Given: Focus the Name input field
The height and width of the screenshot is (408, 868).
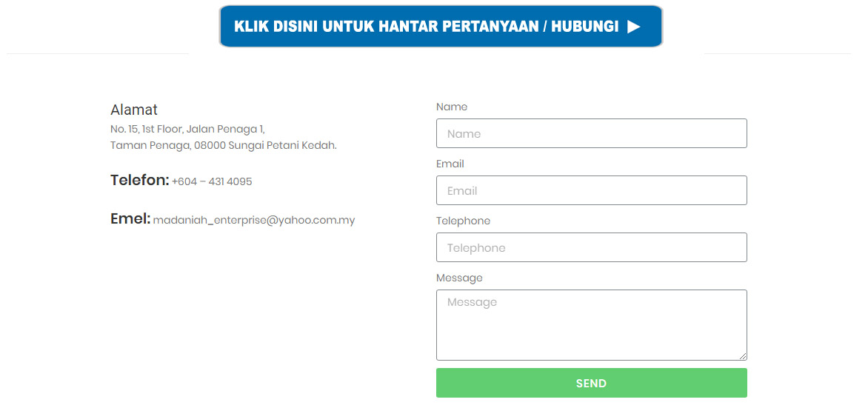Looking at the screenshot, I should [x=591, y=133].
